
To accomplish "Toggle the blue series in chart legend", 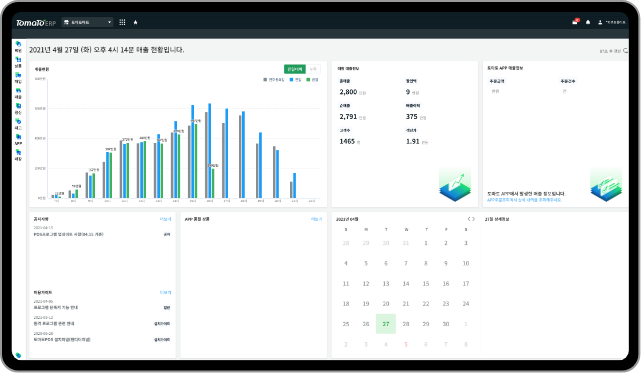I will [296, 80].
